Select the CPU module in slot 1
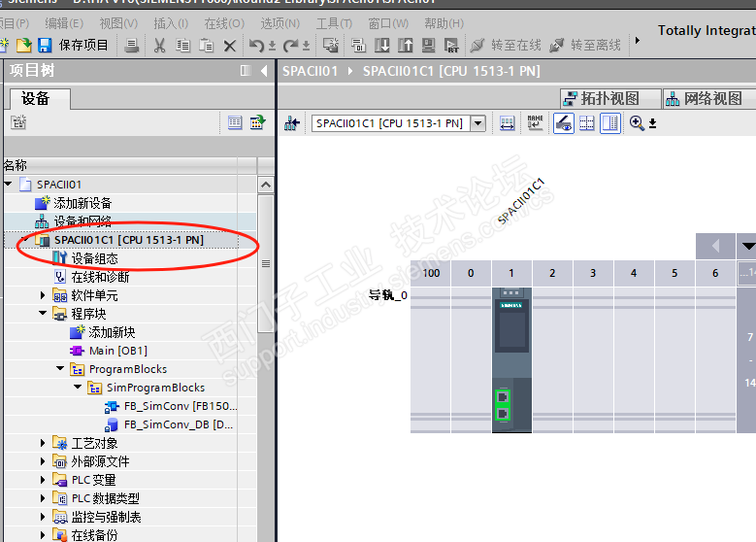This screenshot has width=756, height=542. (511, 360)
